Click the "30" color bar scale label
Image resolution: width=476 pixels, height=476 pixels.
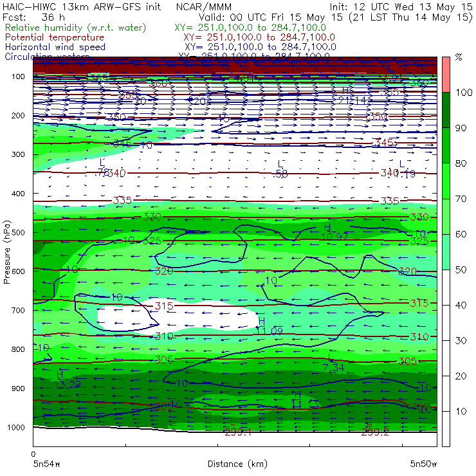pyautogui.click(x=461, y=341)
